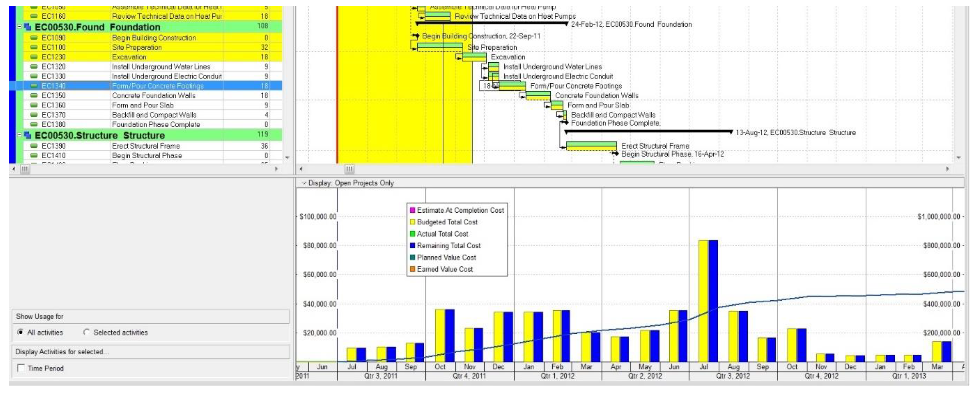
Task: Collapse EC00530.Structure Structure WBS group
Action: click(19, 135)
